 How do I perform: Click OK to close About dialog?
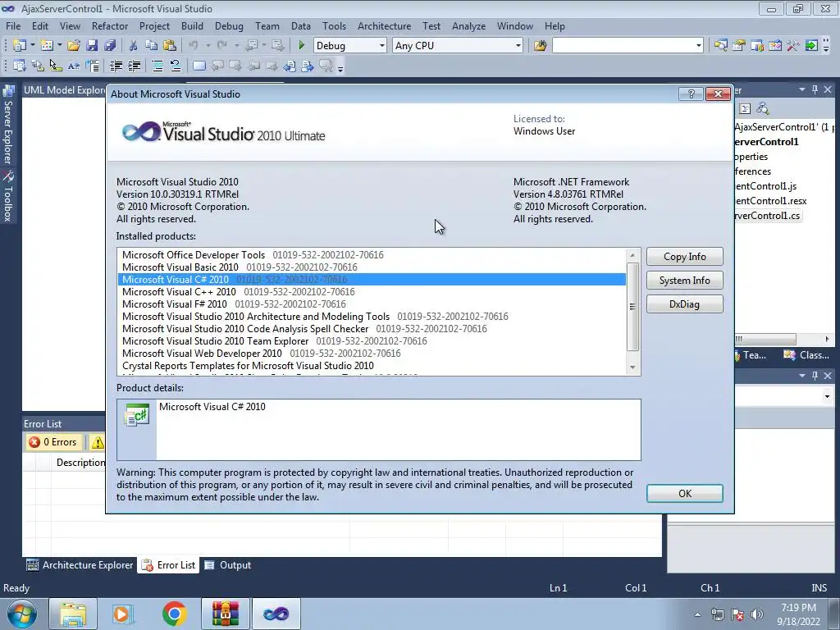click(x=685, y=493)
